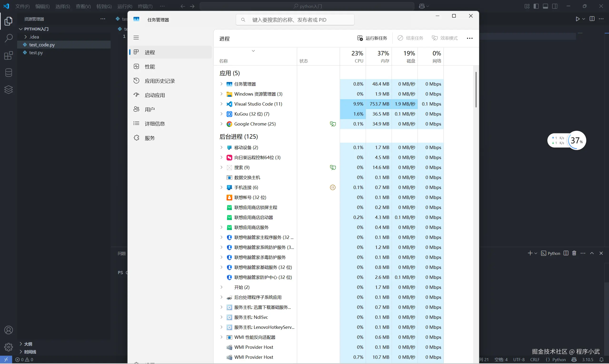Expand the .idea folder in explorer
This screenshot has width=609, height=364.
pos(25,37)
